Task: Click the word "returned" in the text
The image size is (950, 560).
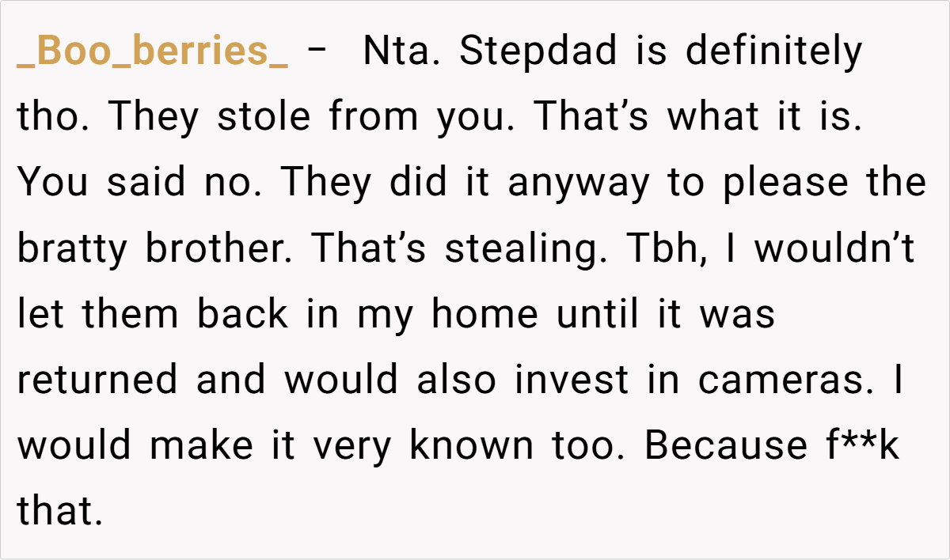Action: [x=98, y=380]
